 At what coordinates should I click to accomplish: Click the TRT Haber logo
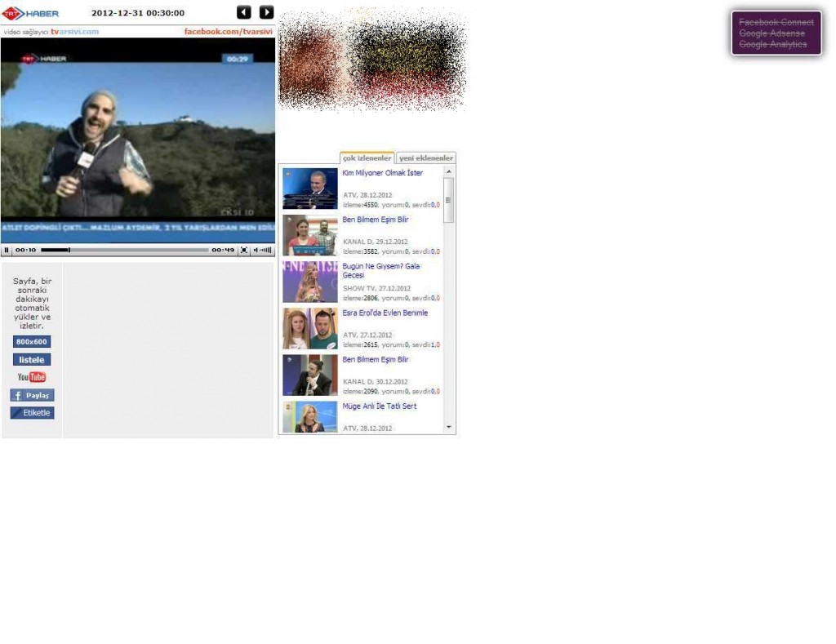tap(30, 13)
